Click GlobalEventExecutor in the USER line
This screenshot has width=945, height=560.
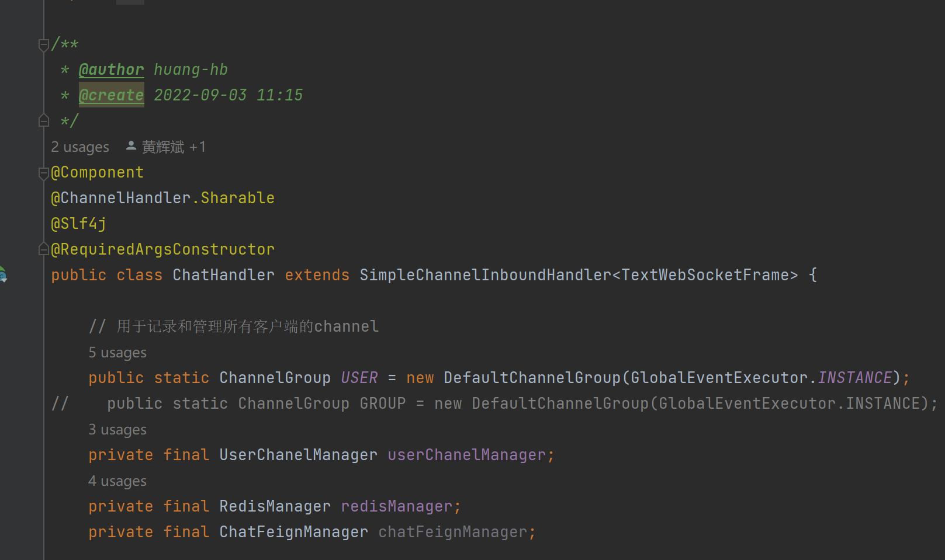719,378
